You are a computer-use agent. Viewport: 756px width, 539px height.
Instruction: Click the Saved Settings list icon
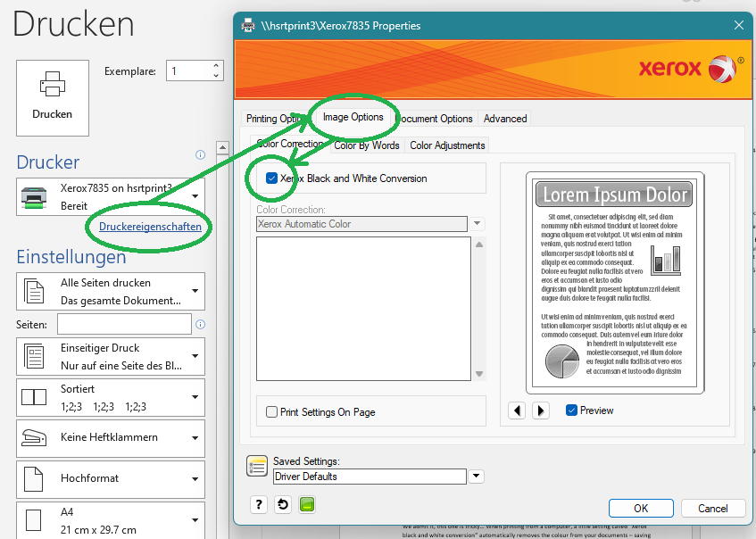tap(257, 466)
